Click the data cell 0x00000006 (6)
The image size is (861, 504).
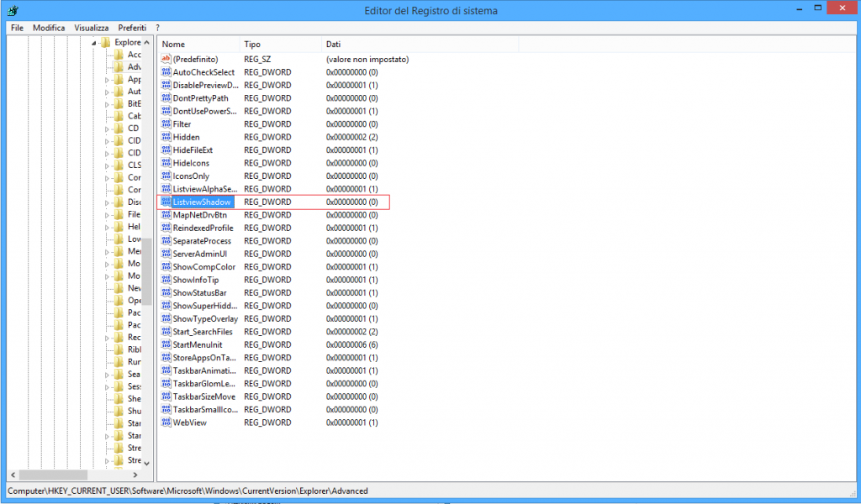click(x=352, y=344)
